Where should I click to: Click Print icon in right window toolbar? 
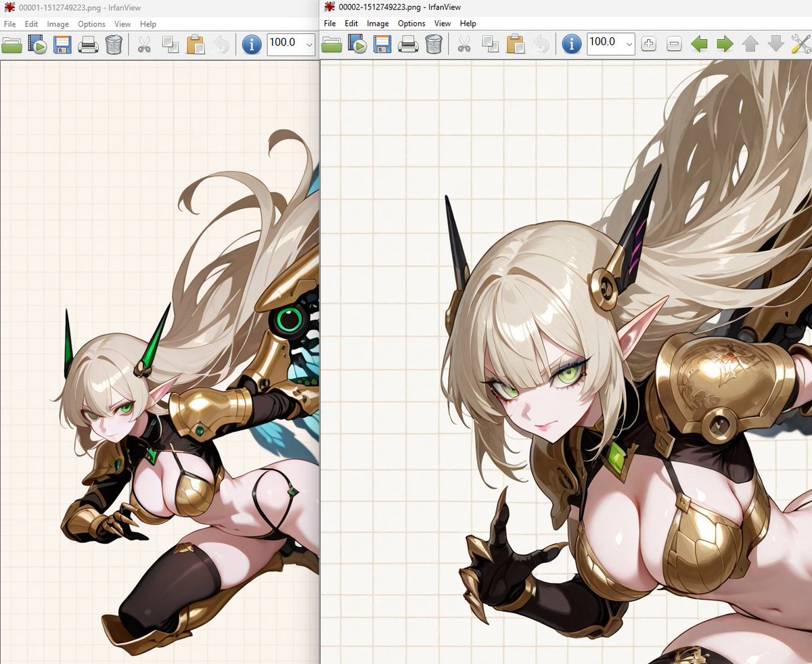click(409, 45)
